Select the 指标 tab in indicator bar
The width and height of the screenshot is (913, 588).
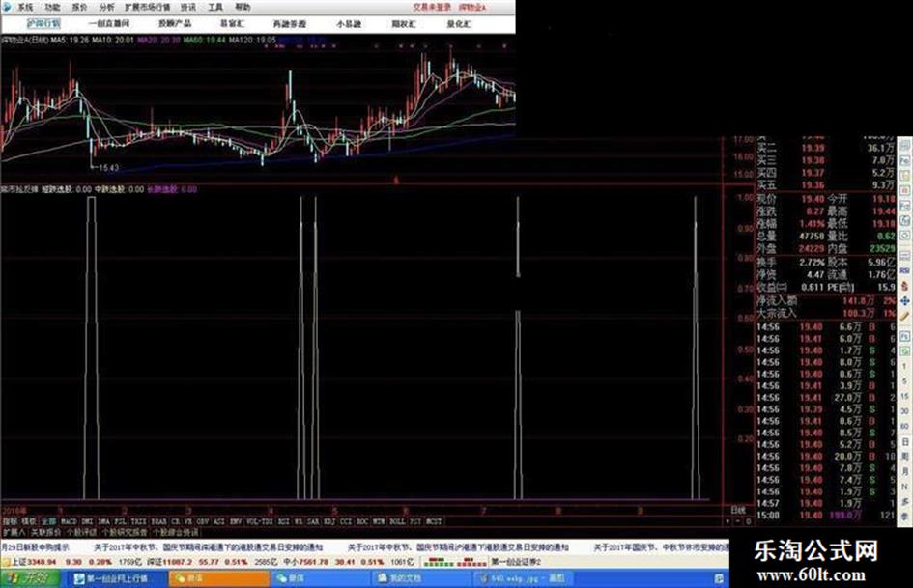tap(10, 521)
